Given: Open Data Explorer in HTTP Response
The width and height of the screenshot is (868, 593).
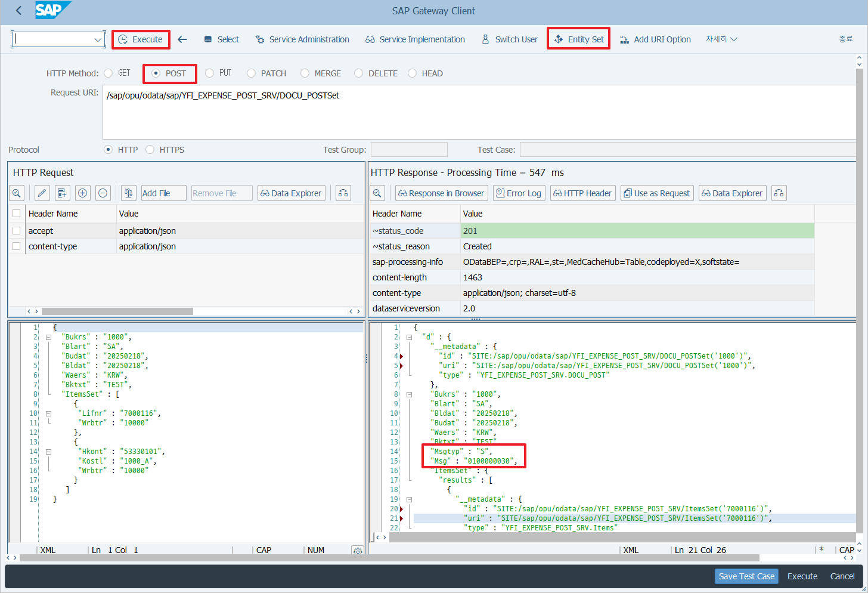Looking at the screenshot, I should pos(733,193).
